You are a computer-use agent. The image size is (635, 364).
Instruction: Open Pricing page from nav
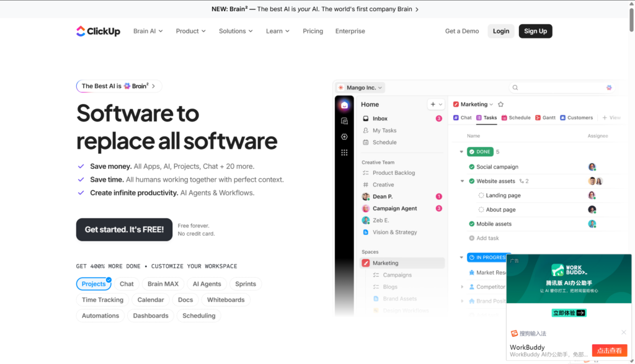coord(313,31)
